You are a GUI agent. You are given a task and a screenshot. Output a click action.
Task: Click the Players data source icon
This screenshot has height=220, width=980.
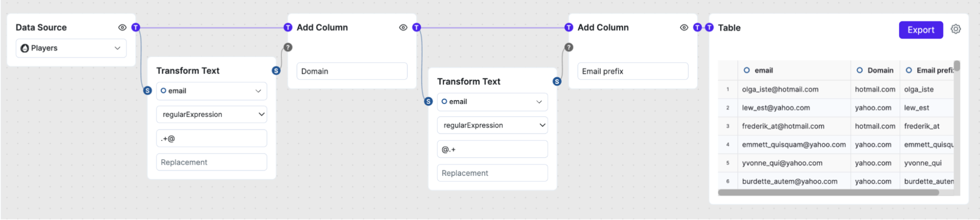(x=25, y=48)
